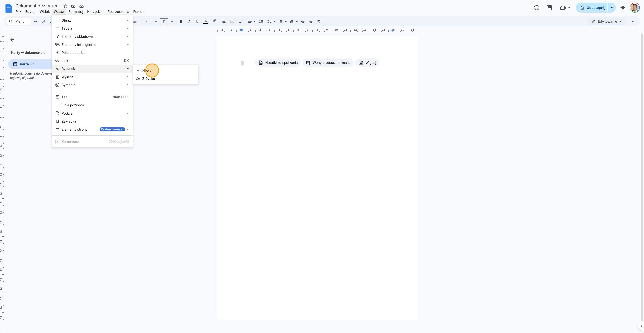Open the comments history icon
Image resolution: width=644 pixels, height=333 pixels.
tap(549, 8)
